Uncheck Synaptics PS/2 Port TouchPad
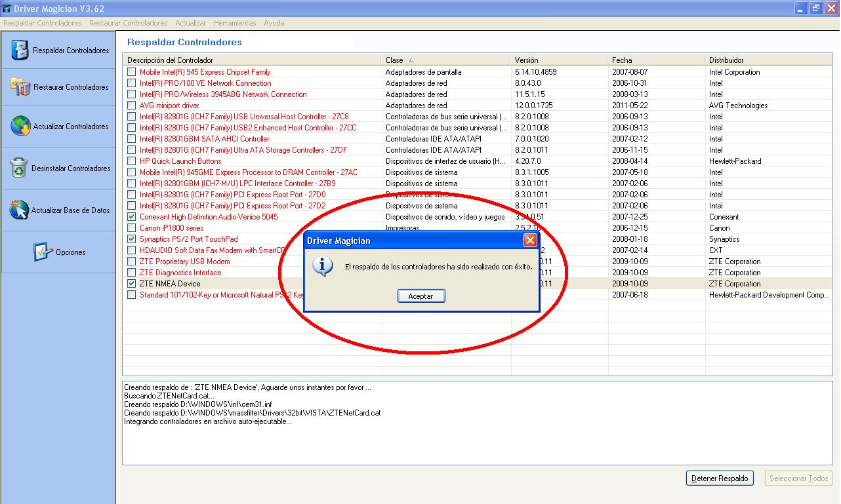The height and width of the screenshot is (504, 841). click(132, 239)
